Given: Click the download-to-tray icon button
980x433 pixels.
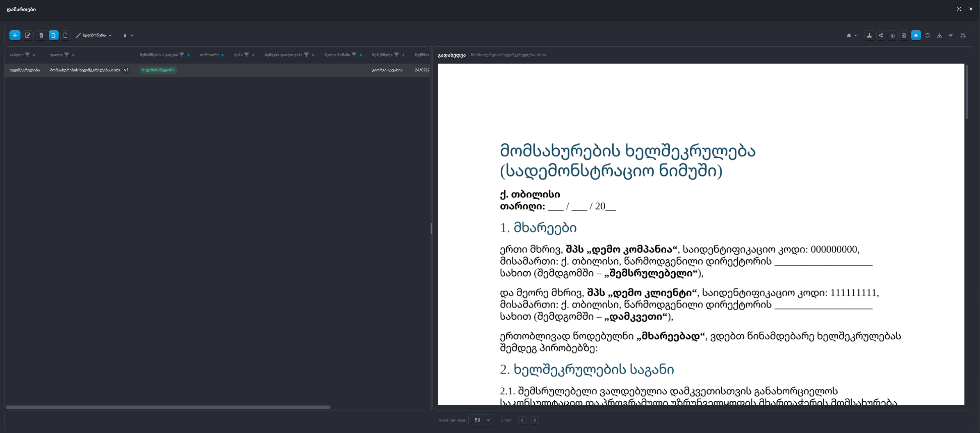Looking at the screenshot, I should point(869,35).
